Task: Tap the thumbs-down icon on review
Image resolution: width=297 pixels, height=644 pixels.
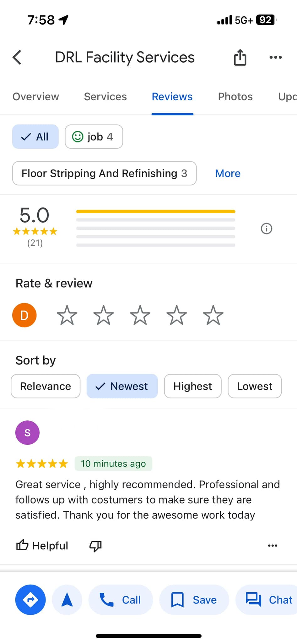Action: [95, 546]
